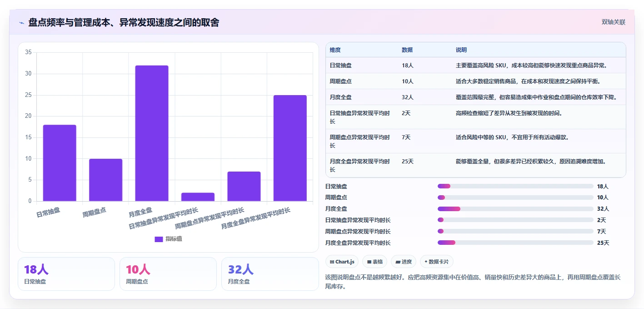The height and width of the screenshot is (309, 644).
Task: Open the 18人 日常抽盘 data card
Action: pos(66,274)
